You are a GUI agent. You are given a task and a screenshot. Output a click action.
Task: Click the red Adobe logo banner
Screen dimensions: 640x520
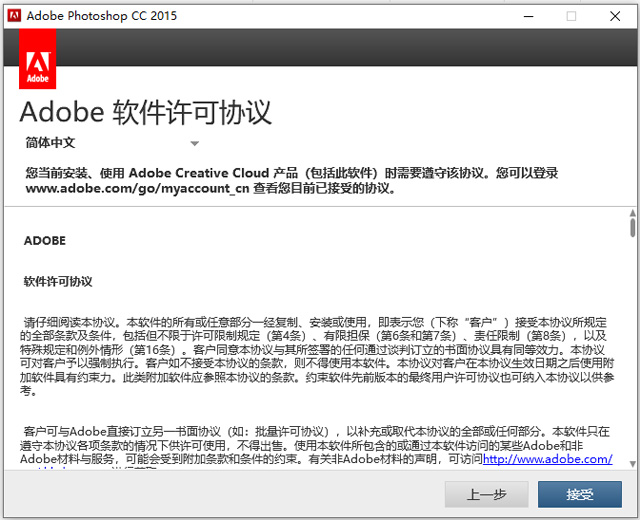click(38, 59)
